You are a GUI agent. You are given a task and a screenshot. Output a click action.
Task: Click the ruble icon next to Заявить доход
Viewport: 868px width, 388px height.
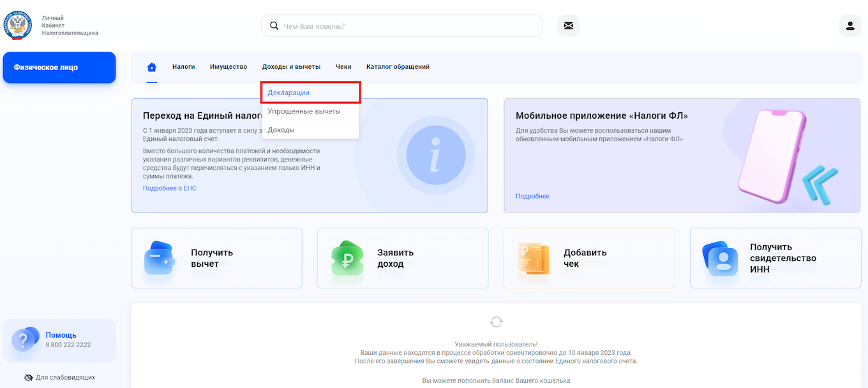[347, 258]
